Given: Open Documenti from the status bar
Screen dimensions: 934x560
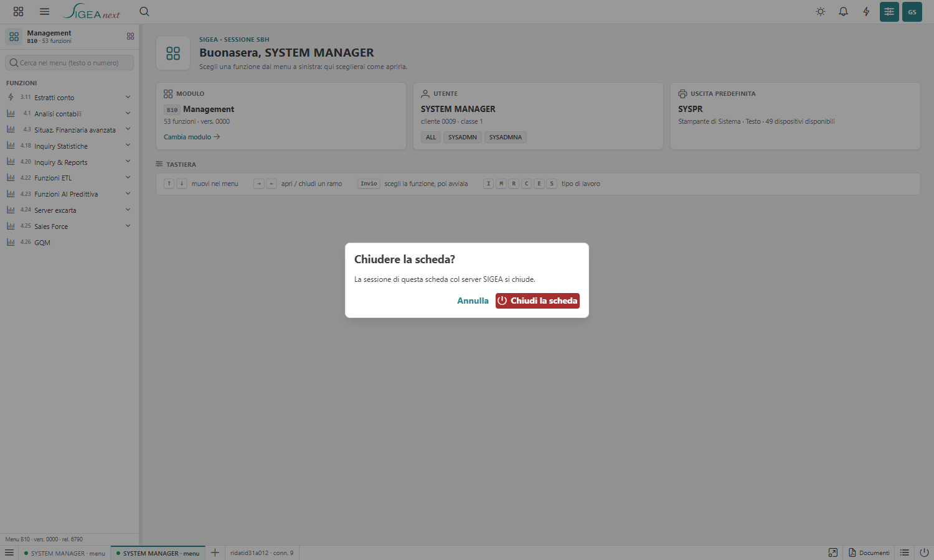Looking at the screenshot, I should tap(869, 553).
